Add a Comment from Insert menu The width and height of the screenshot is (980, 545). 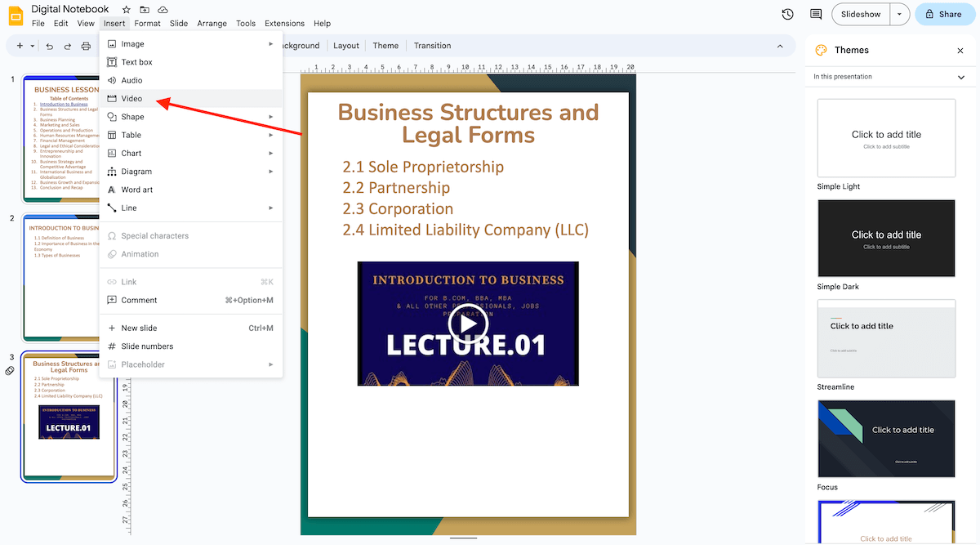191,300
